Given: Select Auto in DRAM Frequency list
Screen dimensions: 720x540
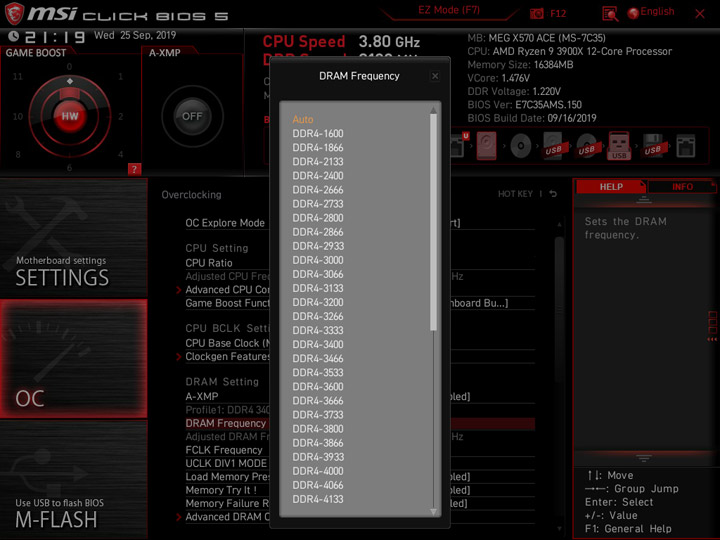Looking at the screenshot, I should pos(303,119).
